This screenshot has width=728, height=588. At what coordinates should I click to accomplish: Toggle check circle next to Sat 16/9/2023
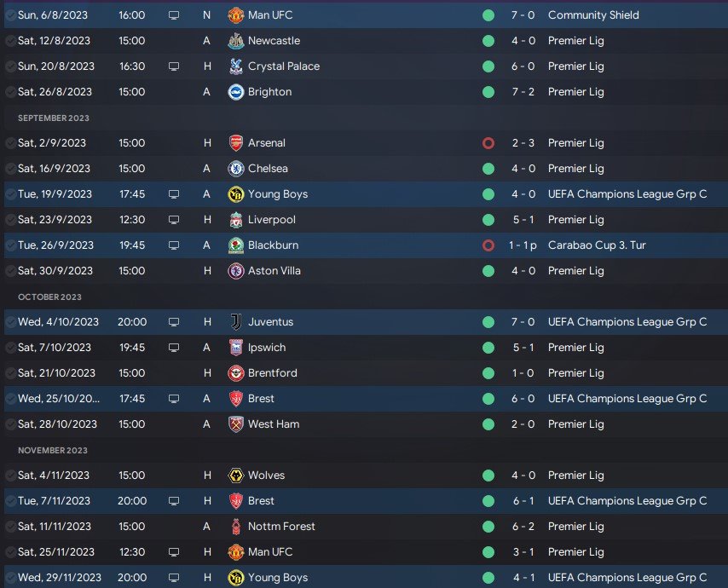pos(9,169)
